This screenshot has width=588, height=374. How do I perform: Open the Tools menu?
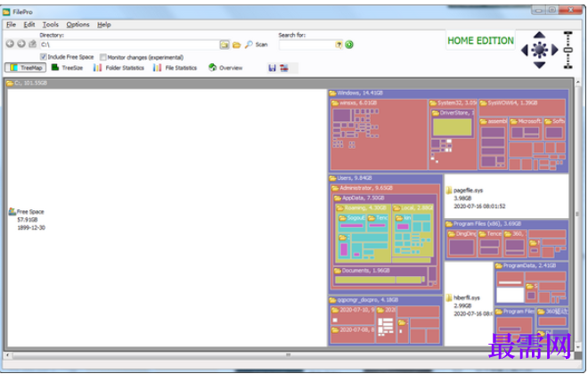click(51, 25)
